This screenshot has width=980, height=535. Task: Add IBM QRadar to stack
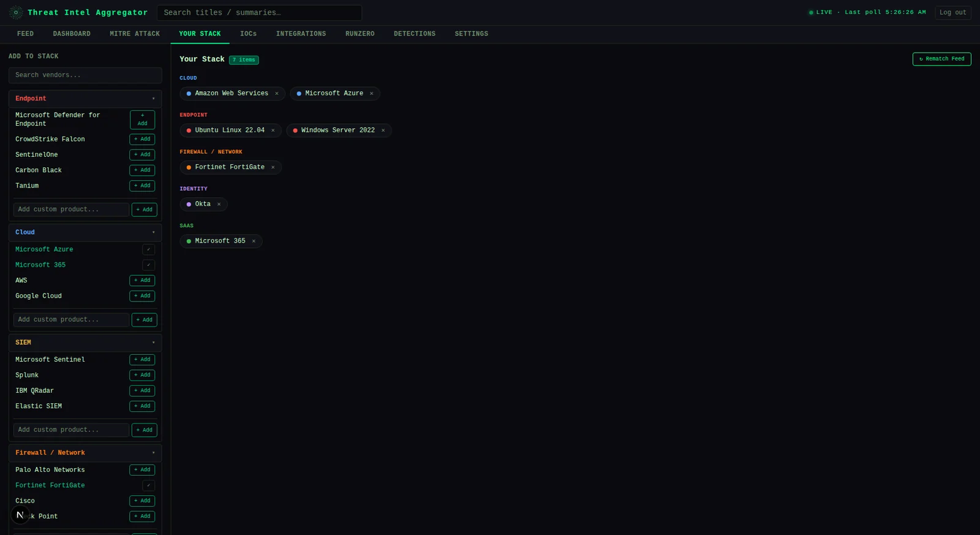coord(142,390)
